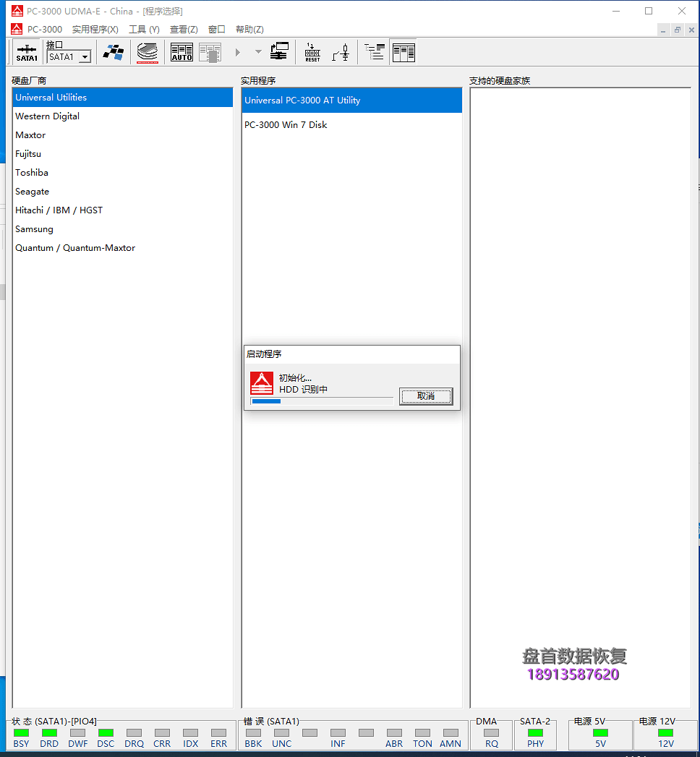Click the AUTO detect toolbar button
Viewport: 700px width, 757px height.
click(182, 52)
